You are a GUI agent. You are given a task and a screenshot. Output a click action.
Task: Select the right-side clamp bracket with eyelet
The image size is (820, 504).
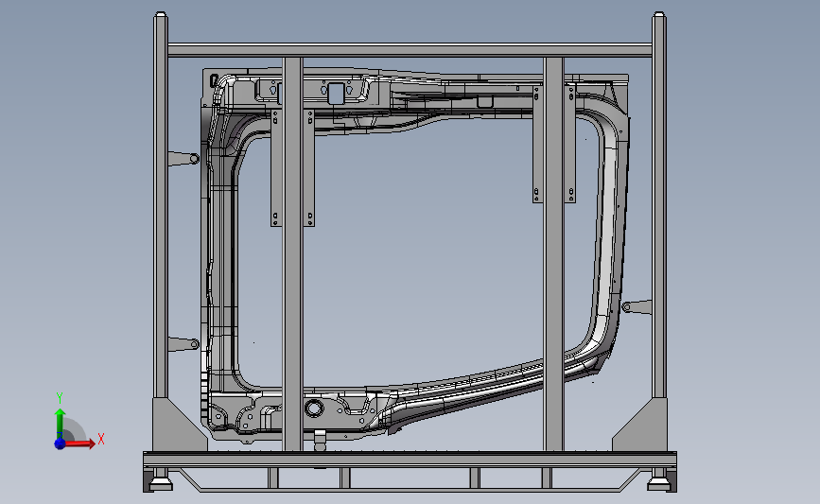point(637,307)
